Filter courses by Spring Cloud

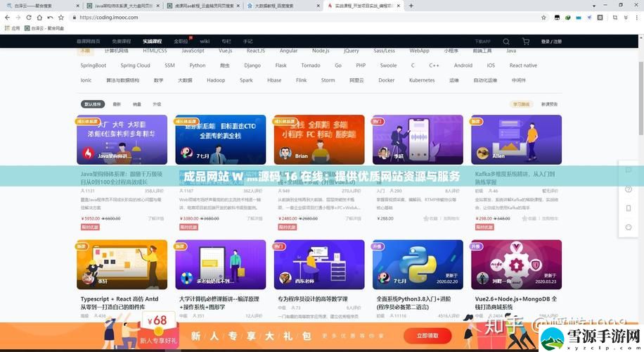[135, 65]
